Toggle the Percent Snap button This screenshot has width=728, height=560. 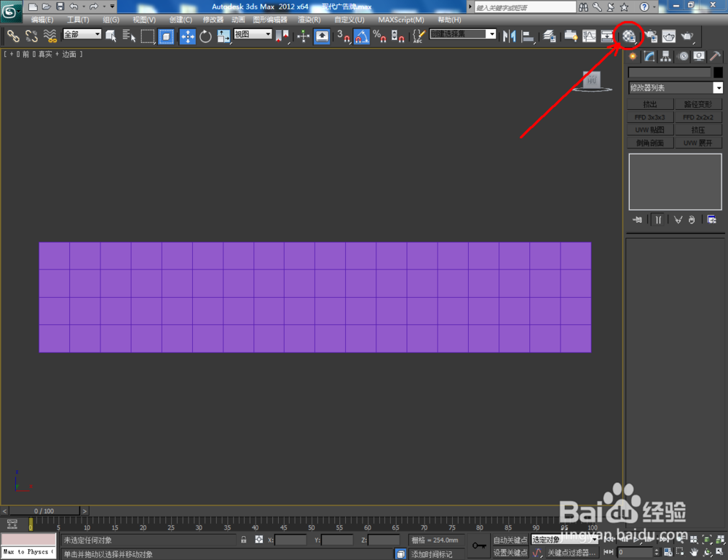click(x=379, y=36)
